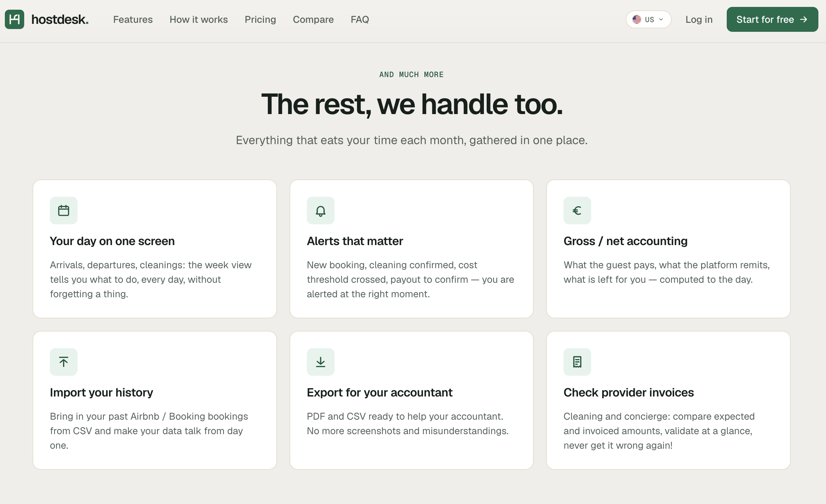Viewport: 826px width, 504px height.
Task: Click the 'AND MUCH MORE' label
Action: point(411,75)
